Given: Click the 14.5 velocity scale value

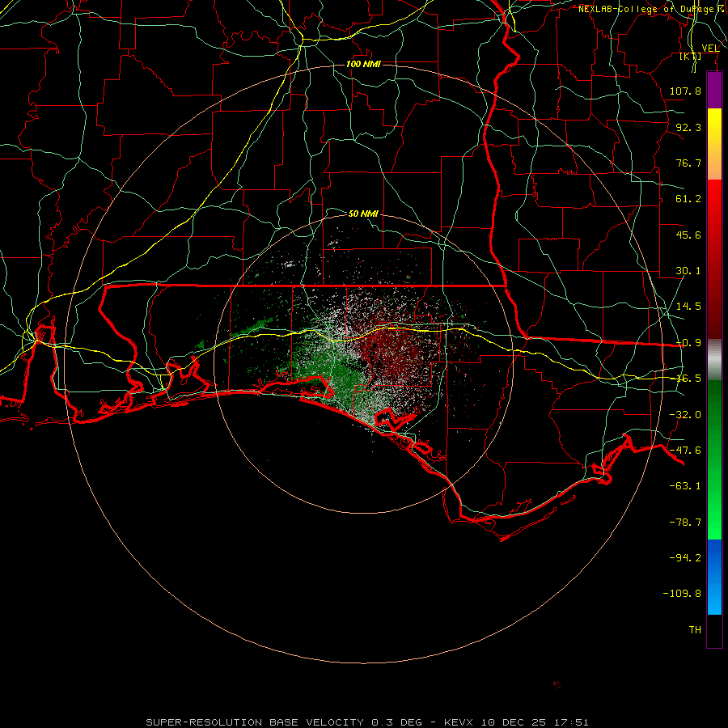Looking at the screenshot, I should tap(688, 307).
